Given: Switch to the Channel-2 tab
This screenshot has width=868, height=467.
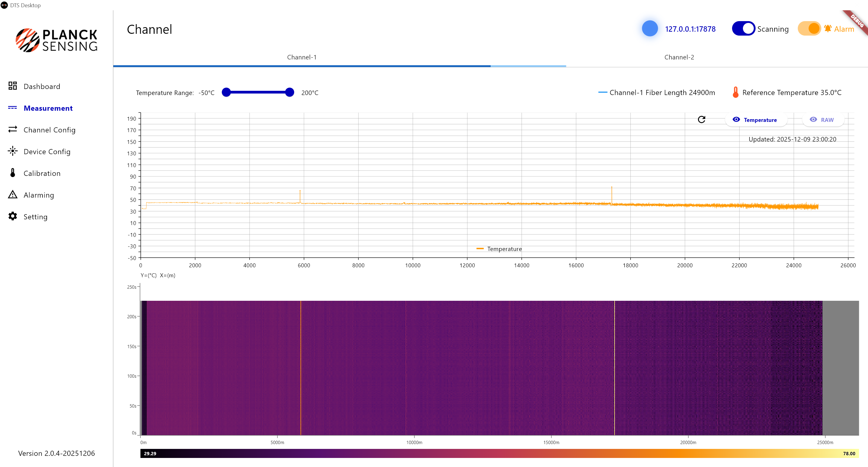Looking at the screenshot, I should point(679,57).
